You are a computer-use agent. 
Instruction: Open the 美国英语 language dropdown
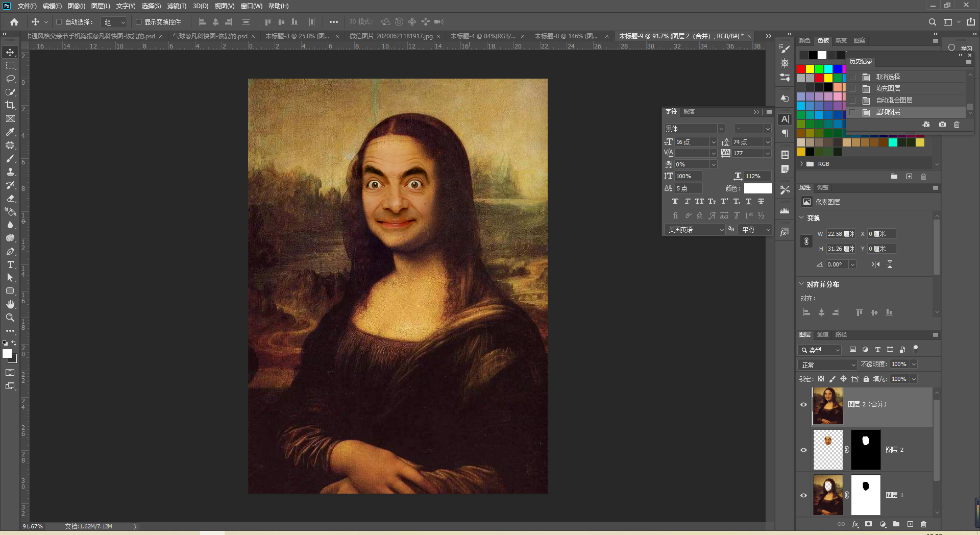pyautogui.click(x=695, y=230)
